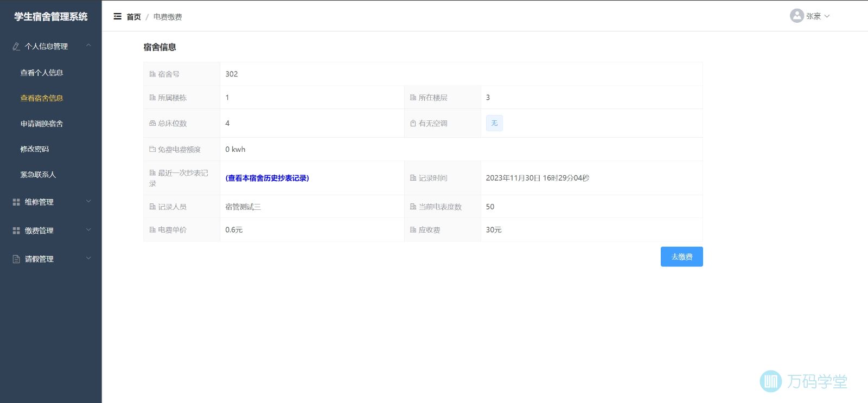Click the bed icon next to 总床位数
868x403 pixels.
(x=152, y=124)
